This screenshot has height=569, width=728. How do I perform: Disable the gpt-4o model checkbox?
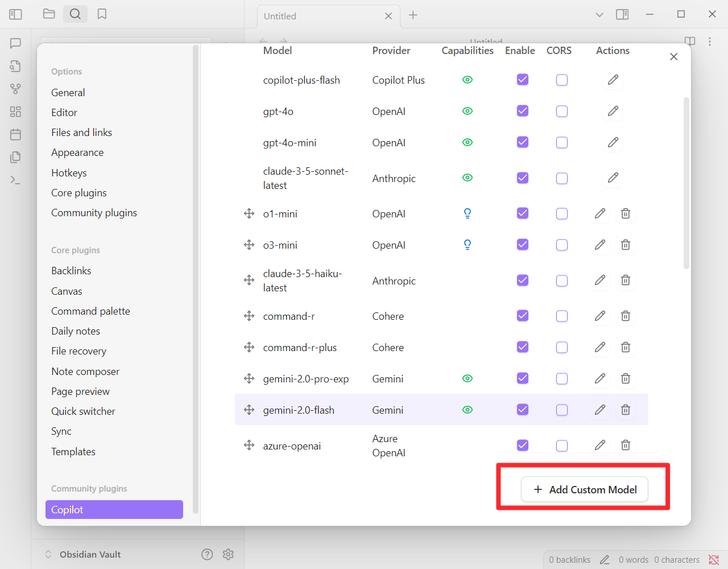(x=523, y=111)
